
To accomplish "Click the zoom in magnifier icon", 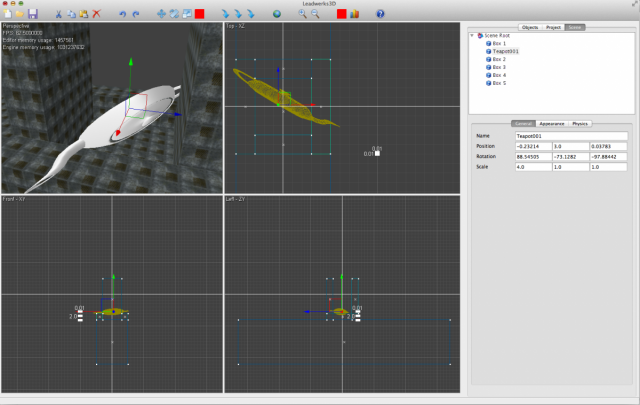I will click(x=302, y=14).
